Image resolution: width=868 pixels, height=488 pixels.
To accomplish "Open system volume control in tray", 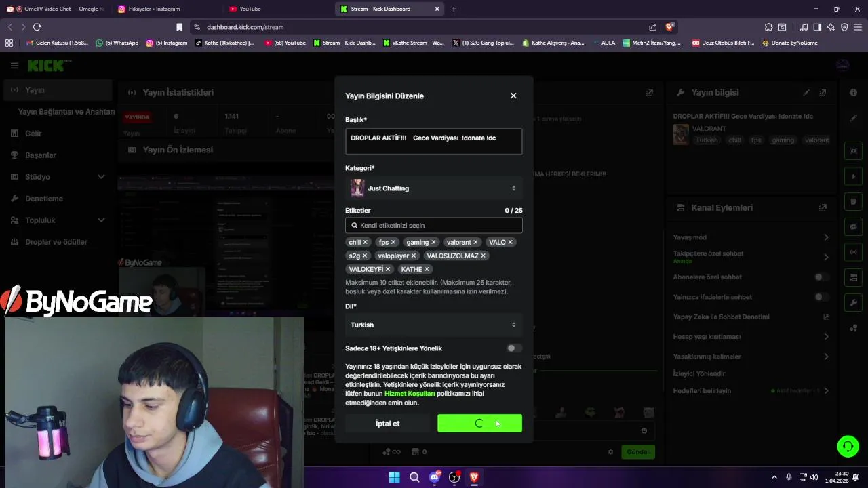I will coord(814,477).
